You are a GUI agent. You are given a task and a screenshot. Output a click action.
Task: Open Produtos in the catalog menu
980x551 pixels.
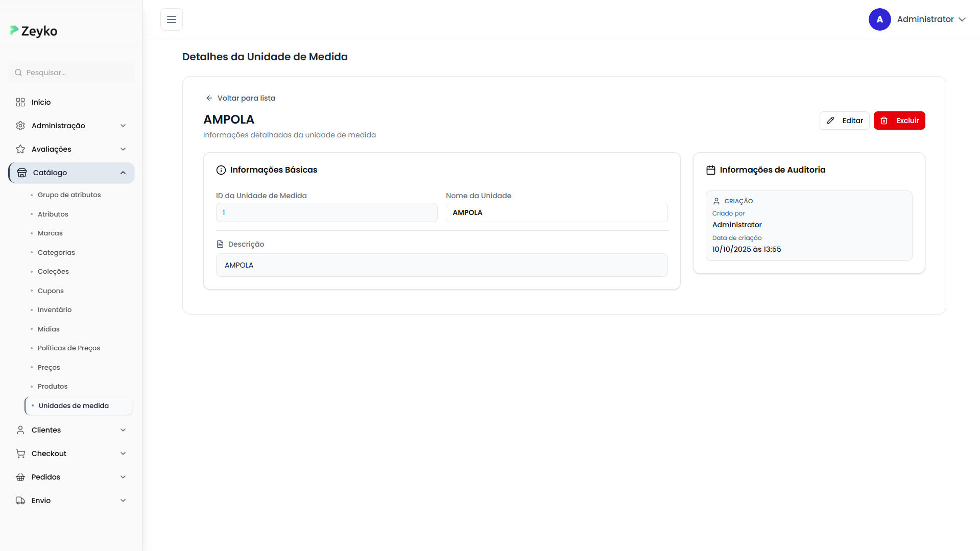coord(53,387)
